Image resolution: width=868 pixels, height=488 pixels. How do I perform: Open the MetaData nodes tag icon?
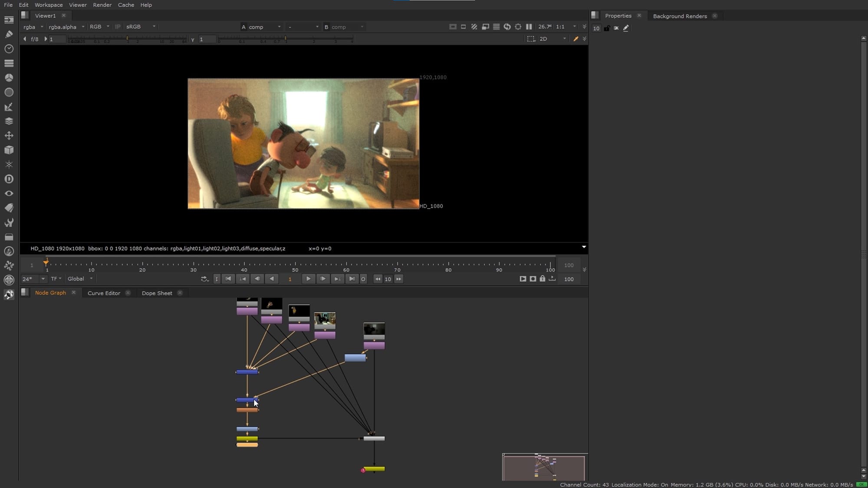[x=9, y=208]
